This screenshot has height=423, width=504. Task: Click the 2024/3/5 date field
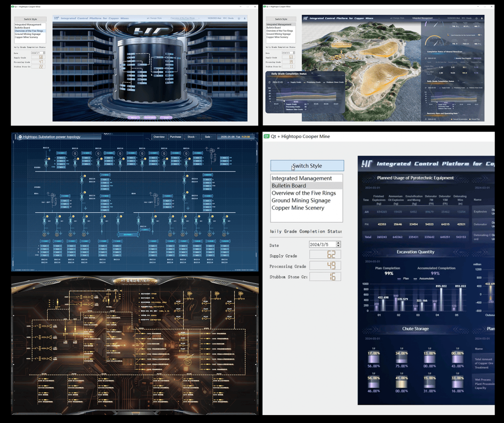[x=322, y=245]
